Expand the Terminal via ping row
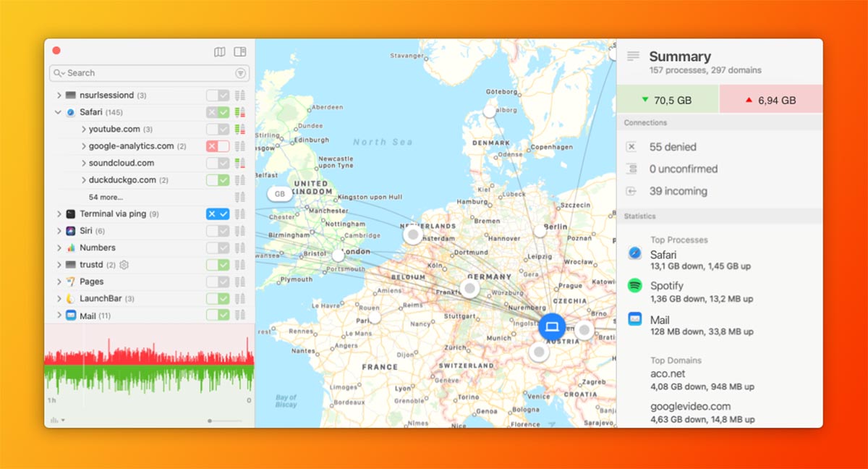This screenshot has width=868, height=469. pyautogui.click(x=59, y=214)
